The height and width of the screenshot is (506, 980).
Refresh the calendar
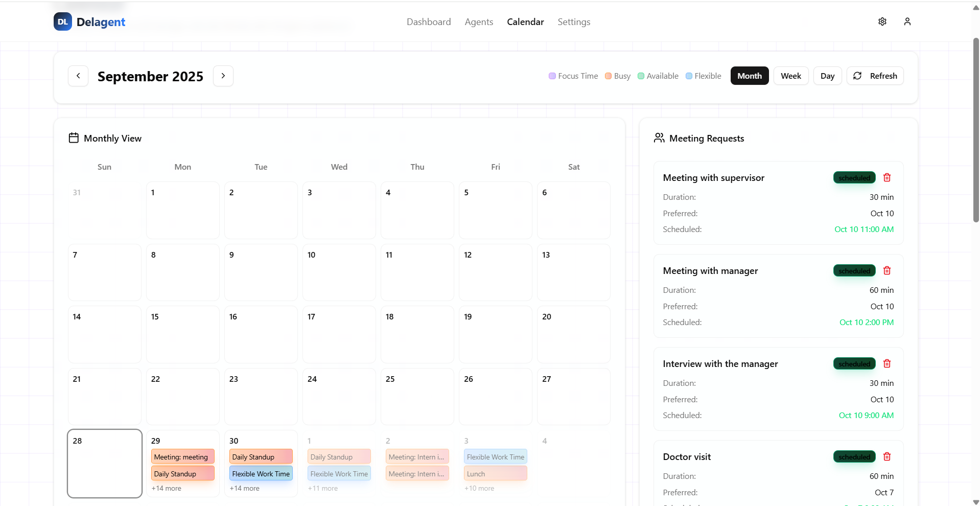[x=875, y=76]
